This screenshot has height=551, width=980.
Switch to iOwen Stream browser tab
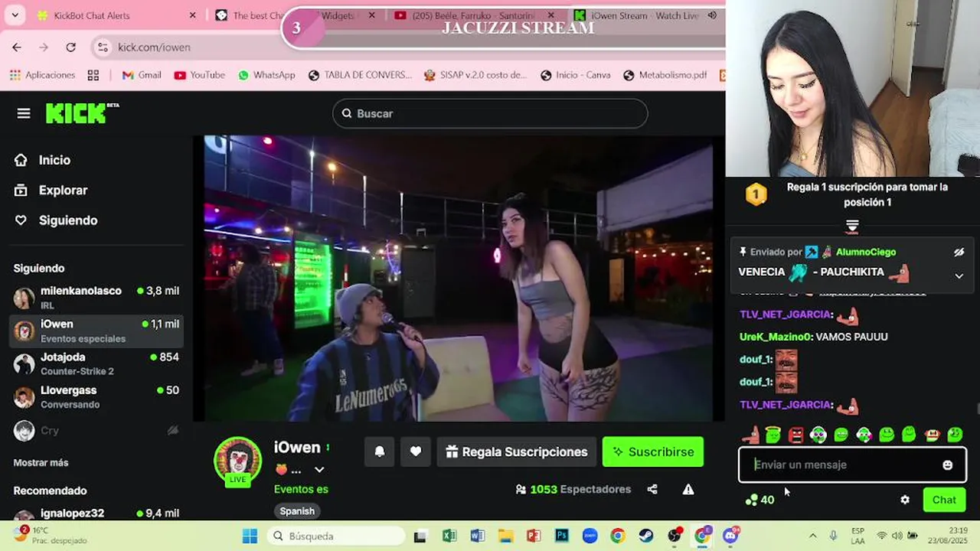(643, 15)
